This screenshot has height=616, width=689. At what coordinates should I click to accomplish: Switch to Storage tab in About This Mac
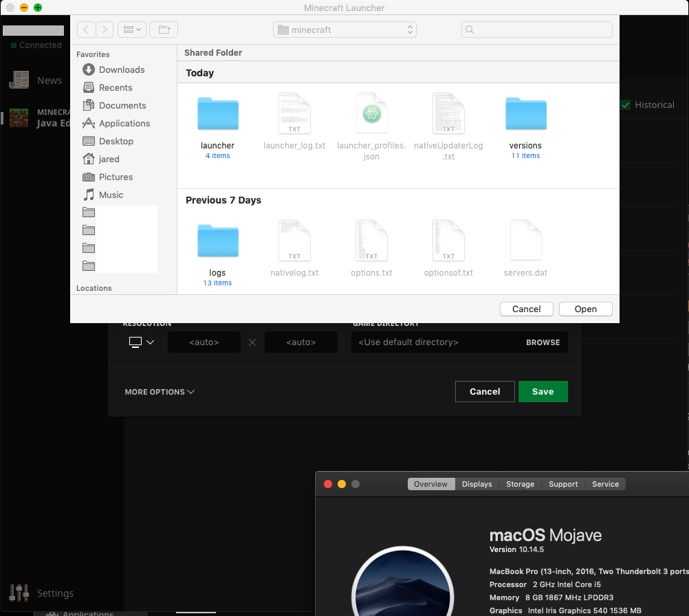click(x=521, y=484)
